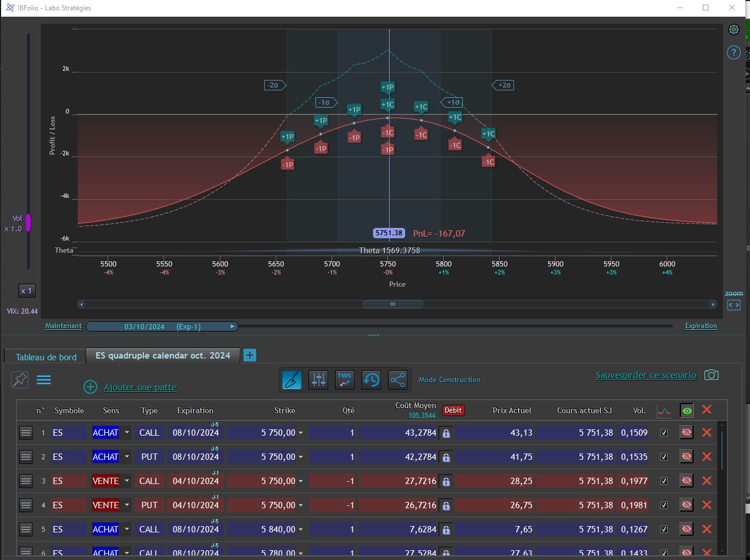This screenshot has height=560, width=750.
Task: Open the sliders adjustment mode icon
Action: pos(318,380)
